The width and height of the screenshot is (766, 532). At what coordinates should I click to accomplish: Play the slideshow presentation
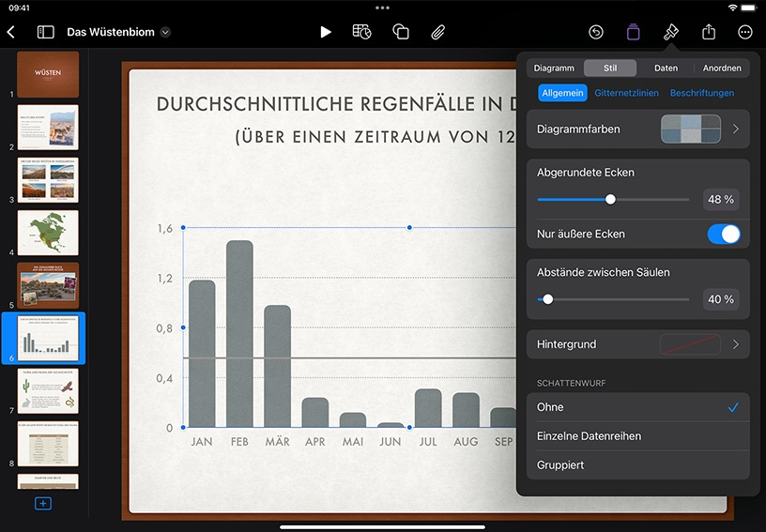click(x=326, y=32)
